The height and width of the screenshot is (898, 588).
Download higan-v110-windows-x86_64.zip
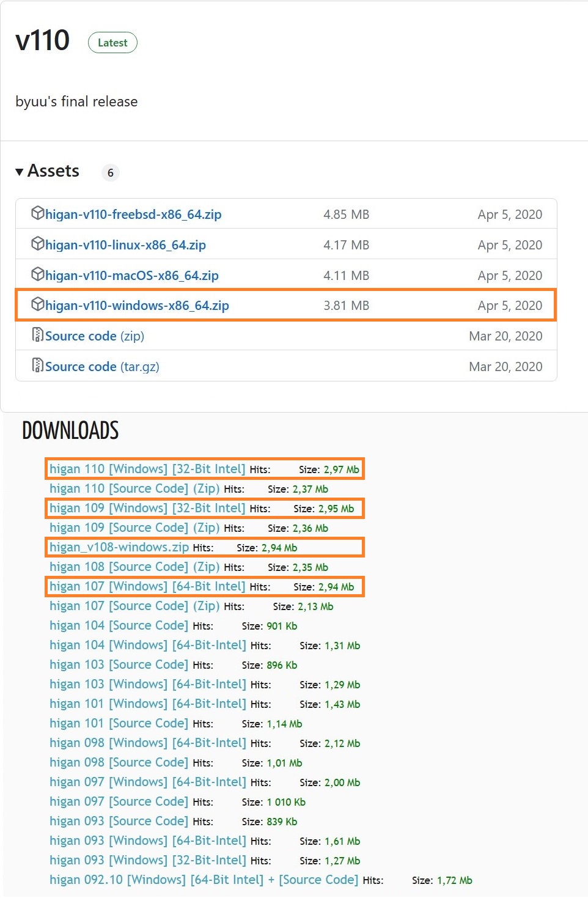(x=137, y=306)
